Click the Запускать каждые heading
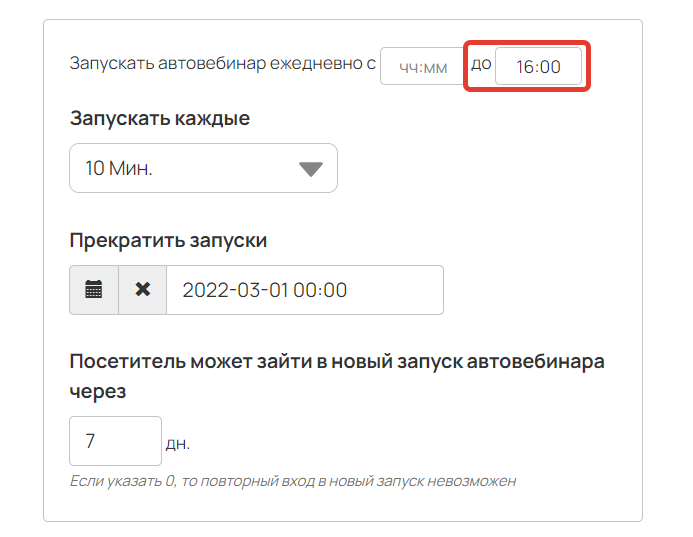693x537 pixels. point(160,118)
